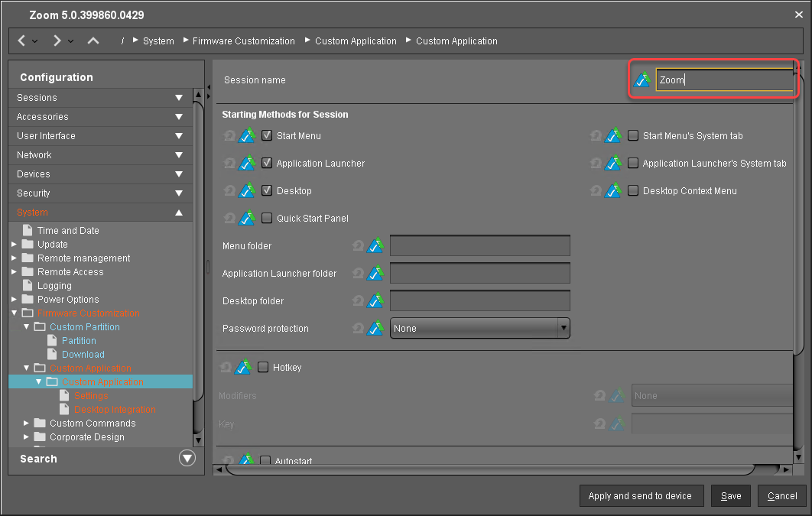812x516 pixels.
Task: Tick the Desktop Context Menu checkbox
Action: (x=633, y=191)
